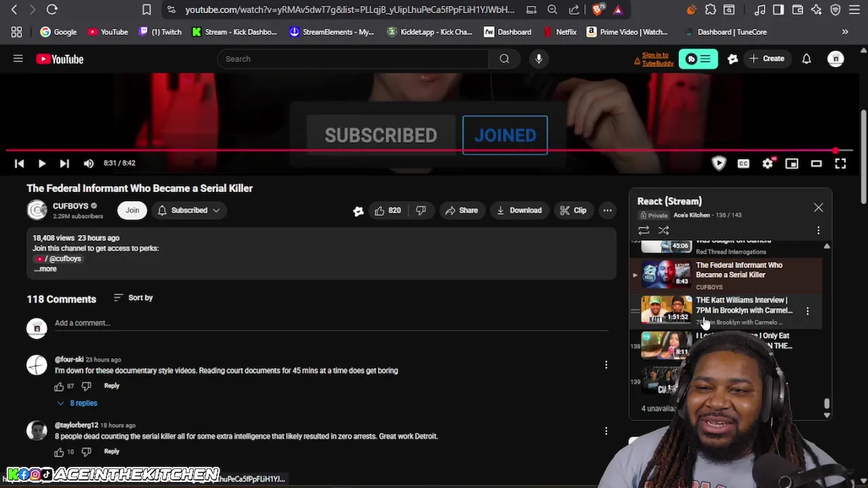This screenshot has height=488, width=868.
Task: Open the Prime Video bookmark
Action: 627,32
